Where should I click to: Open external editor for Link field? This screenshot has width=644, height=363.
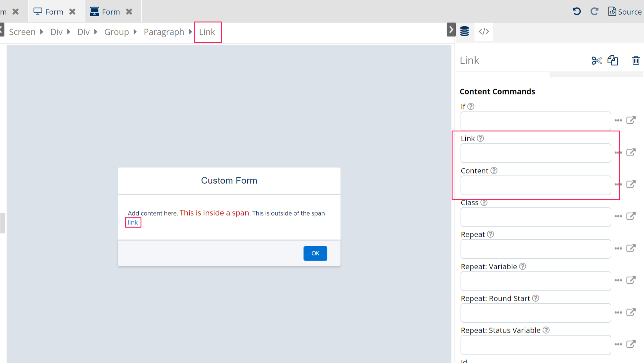coord(631,152)
